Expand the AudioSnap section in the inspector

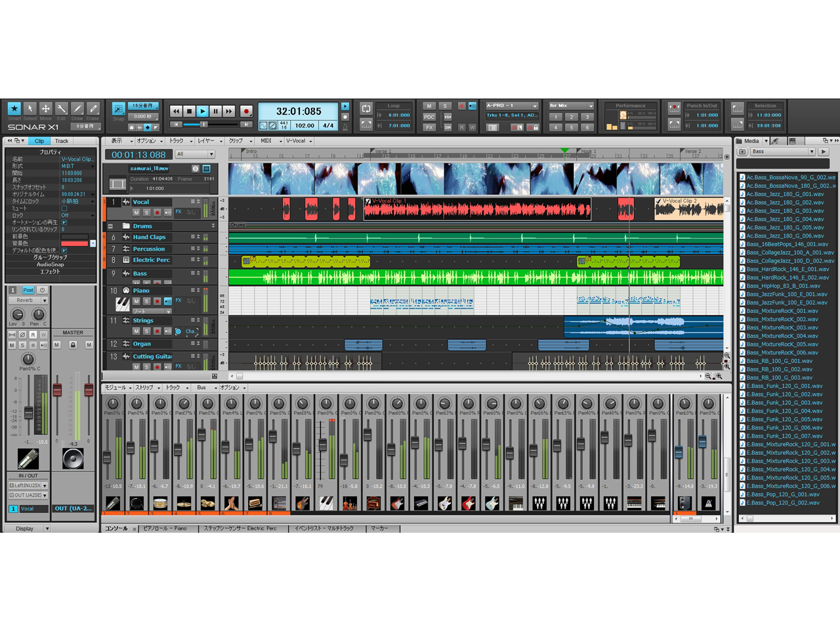(x=51, y=264)
